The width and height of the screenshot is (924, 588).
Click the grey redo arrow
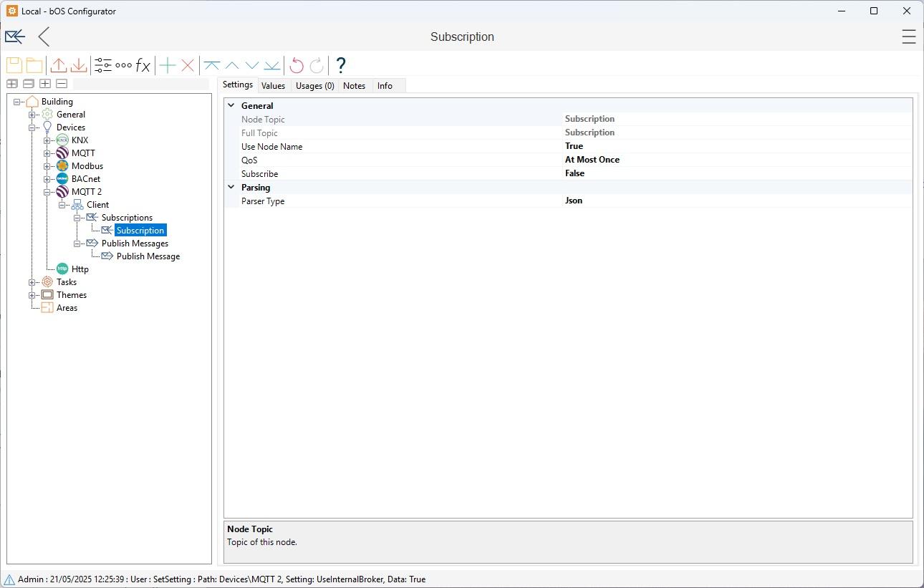[317, 65]
